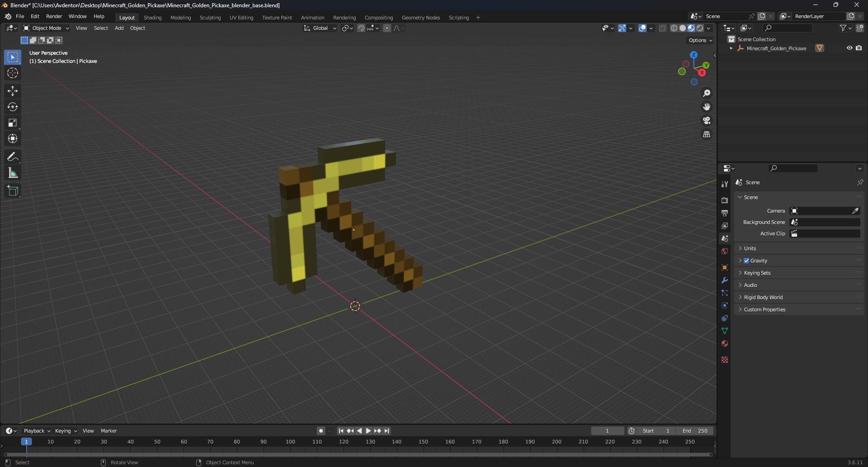The width and height of the screenshot is (868, 467).
Task: Switch perspective/orthographic grid icon
Action: coord(707,134)
